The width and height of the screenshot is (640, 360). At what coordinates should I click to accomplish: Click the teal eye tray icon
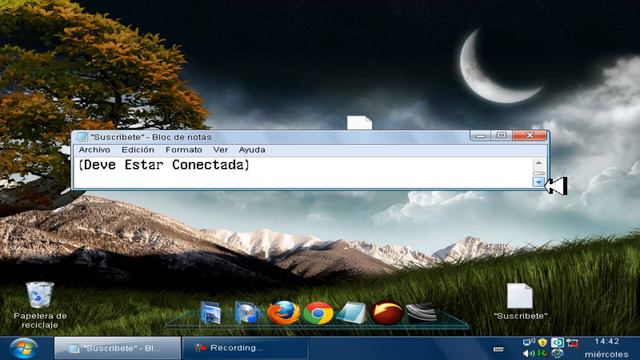click(557, 342)
